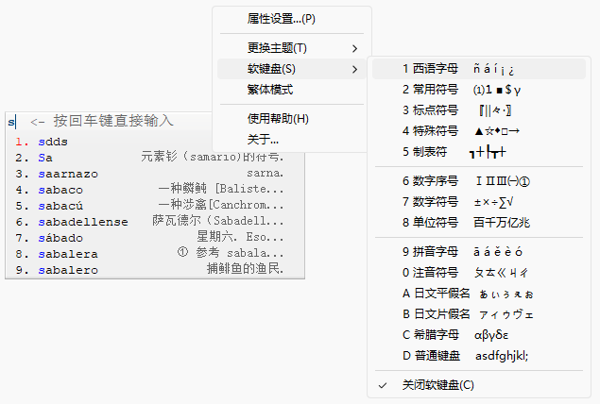Toggle the checked 关闭软键盘 option

click(x=438, y=385)
